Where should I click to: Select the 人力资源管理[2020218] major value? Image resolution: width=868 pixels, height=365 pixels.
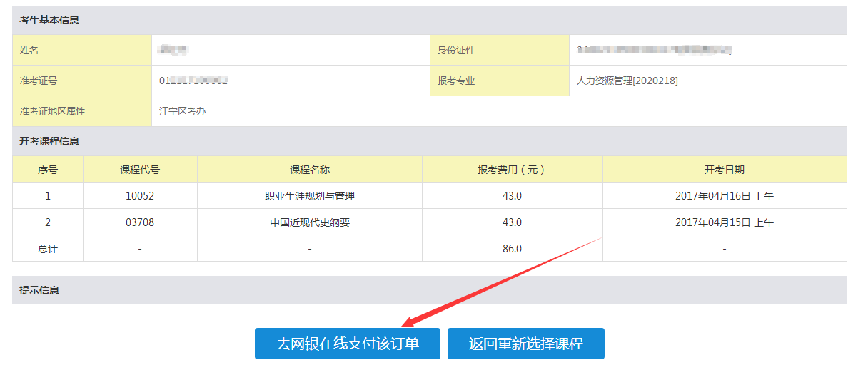[627, 81]
